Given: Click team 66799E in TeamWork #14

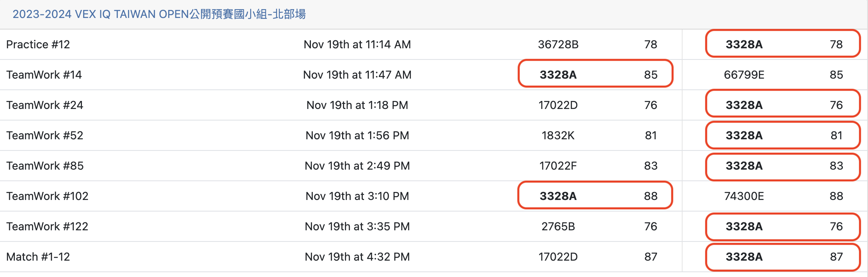Looking at the screenshot, I should [x=744, y=75].
